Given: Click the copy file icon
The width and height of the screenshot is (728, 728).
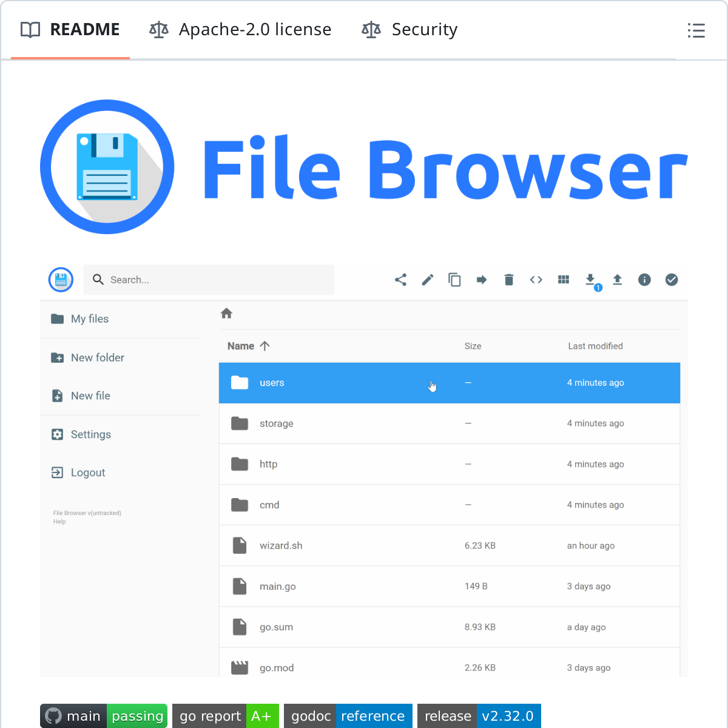Looking at the screenshot, I should [x=454, y=280].
